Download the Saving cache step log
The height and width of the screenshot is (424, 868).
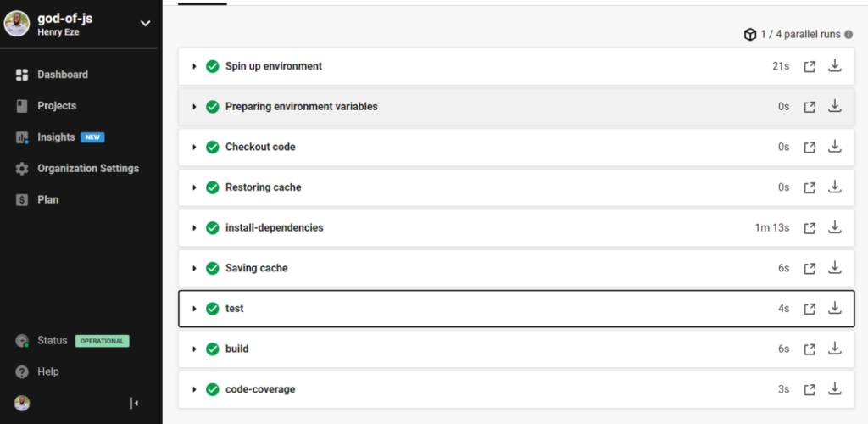tap(835, 268)
